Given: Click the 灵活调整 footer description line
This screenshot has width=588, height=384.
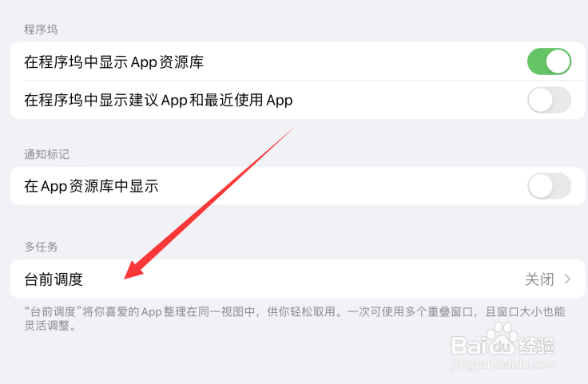Looking at the screenshot, I should tap(50, 326).
